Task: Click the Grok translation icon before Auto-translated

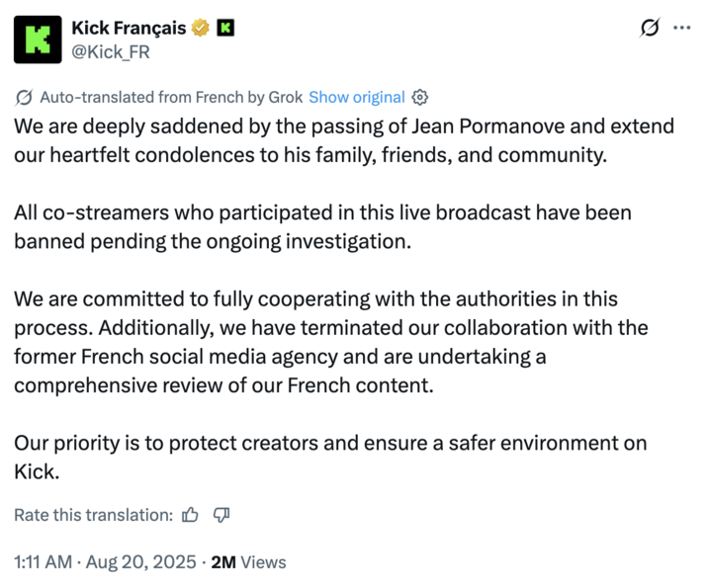Action: [25, 97]
